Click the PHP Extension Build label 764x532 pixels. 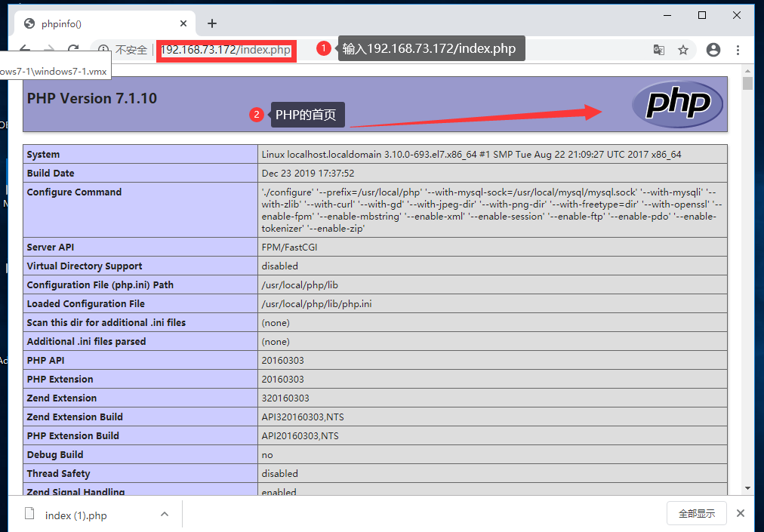coord(72,436)
